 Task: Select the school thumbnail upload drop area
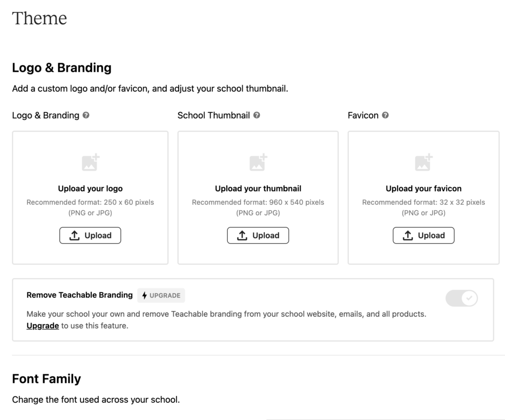tap(258, 197)
